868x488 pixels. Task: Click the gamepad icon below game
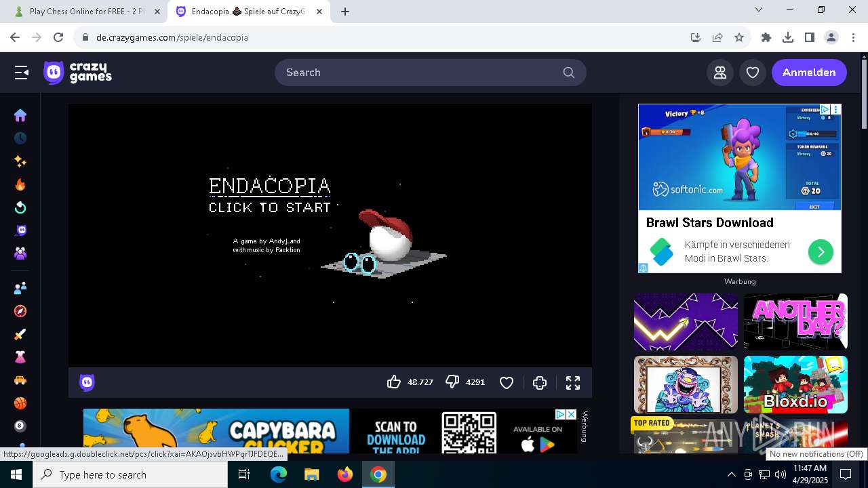tap(540, 383)
